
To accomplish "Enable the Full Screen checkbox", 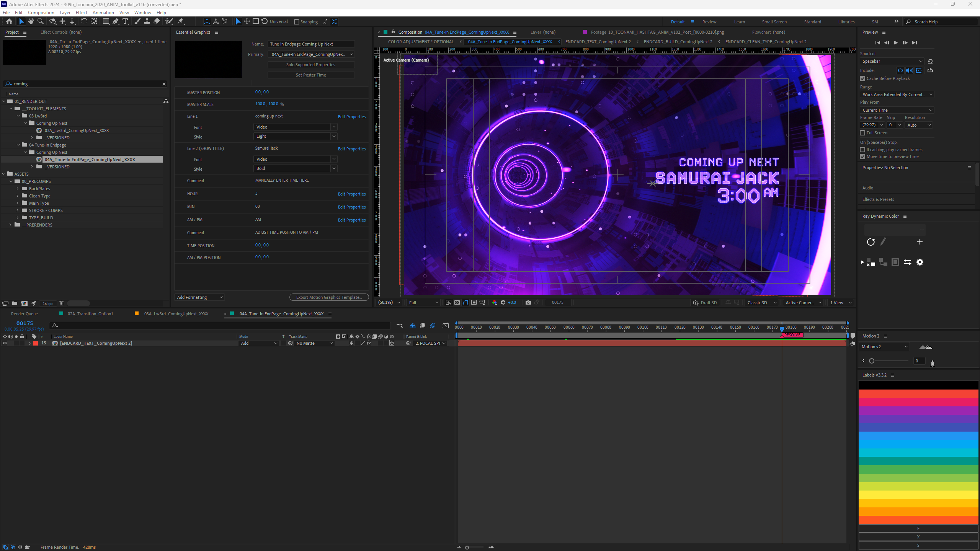I will click(863, 133).
